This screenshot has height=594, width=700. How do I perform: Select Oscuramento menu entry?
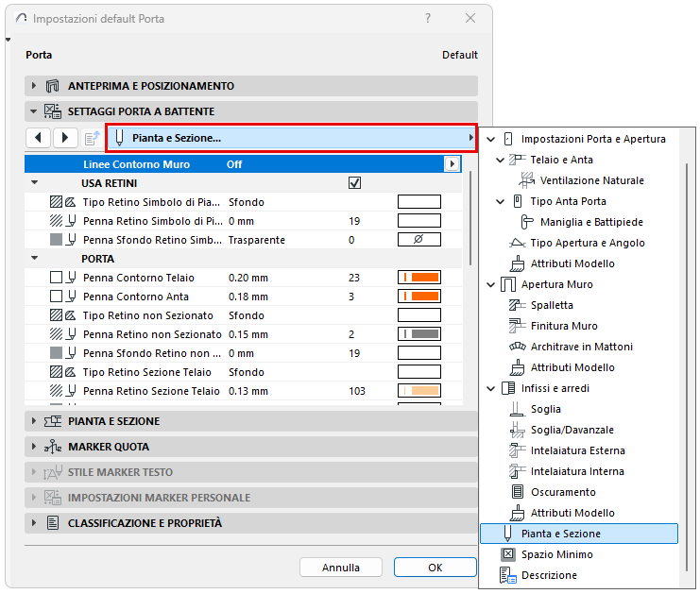(x=563, y=492)
